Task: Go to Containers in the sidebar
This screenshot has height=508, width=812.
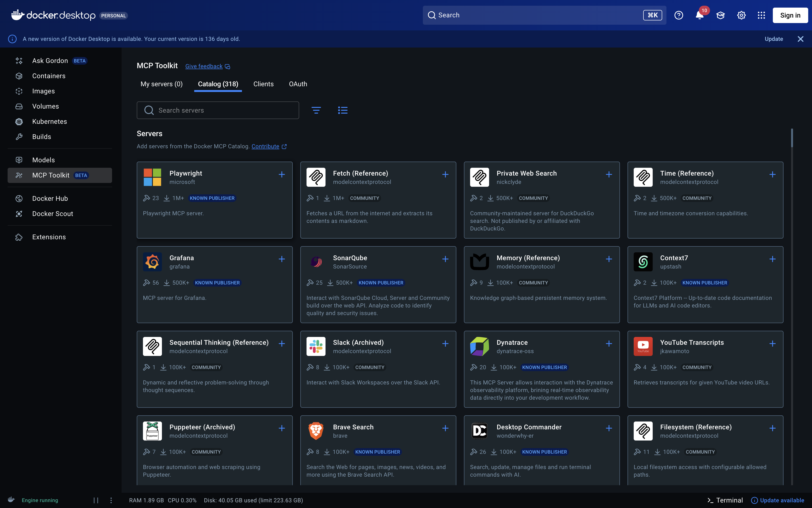Action: pos(60,76)
